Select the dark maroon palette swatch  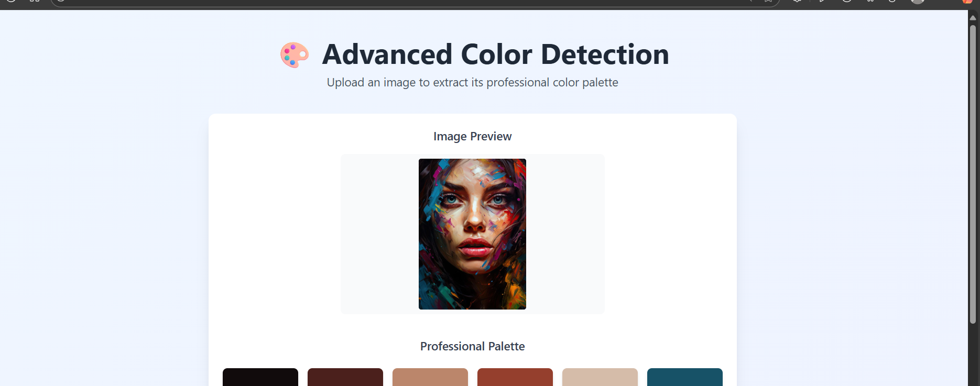point(345,378)
